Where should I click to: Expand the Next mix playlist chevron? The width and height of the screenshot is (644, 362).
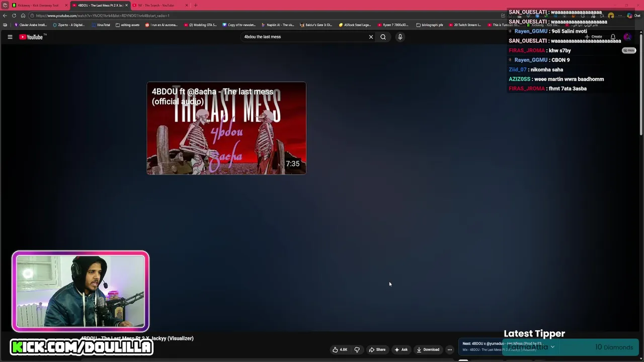(x=552, y=347)
